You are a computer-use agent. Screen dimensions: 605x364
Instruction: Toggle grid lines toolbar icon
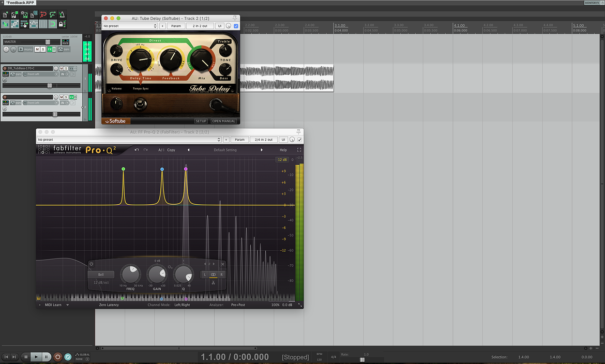(x=43, y=24)
